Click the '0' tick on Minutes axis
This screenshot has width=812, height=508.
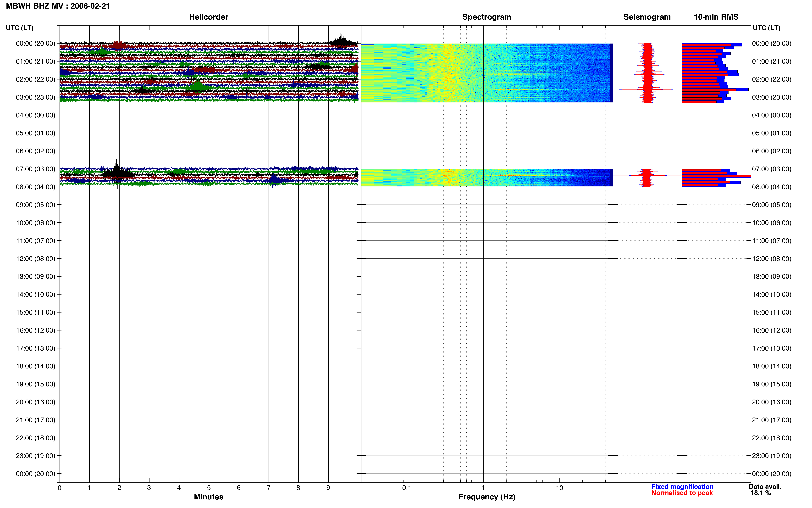[59, 488]
